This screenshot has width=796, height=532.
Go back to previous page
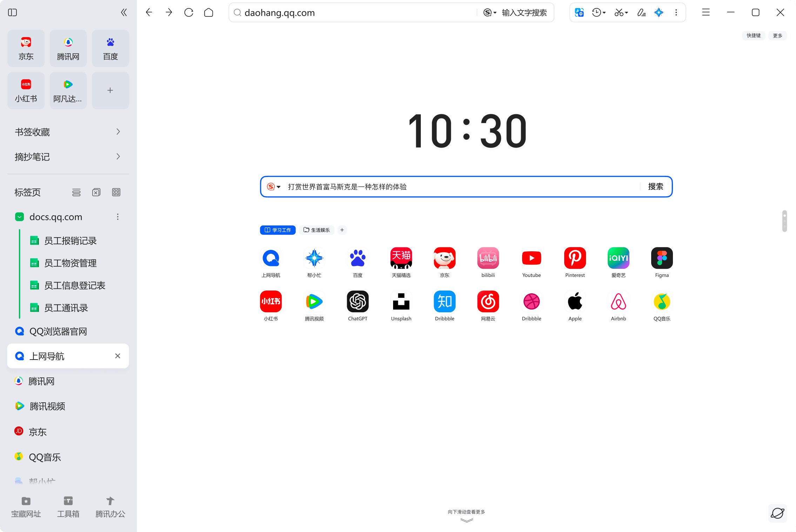pyautogui.click(x=149, y=13)
